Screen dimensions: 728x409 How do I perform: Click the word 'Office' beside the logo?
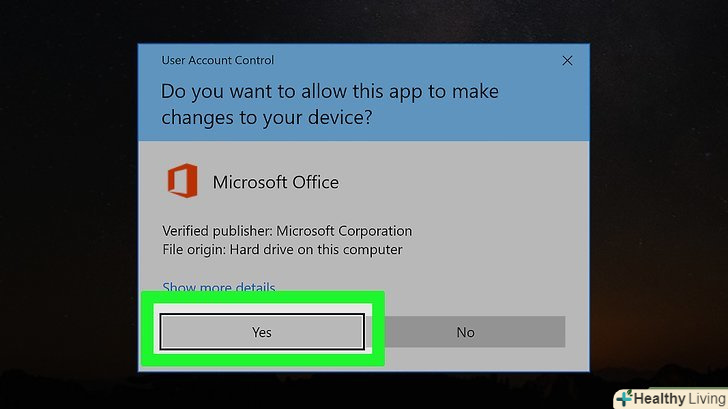(307, 182)
